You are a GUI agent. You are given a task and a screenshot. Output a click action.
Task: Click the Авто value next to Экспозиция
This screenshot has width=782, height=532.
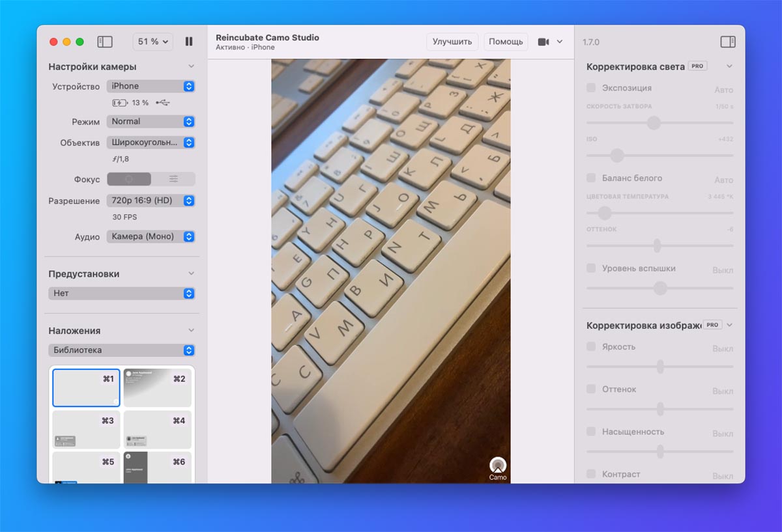point(723,90)
